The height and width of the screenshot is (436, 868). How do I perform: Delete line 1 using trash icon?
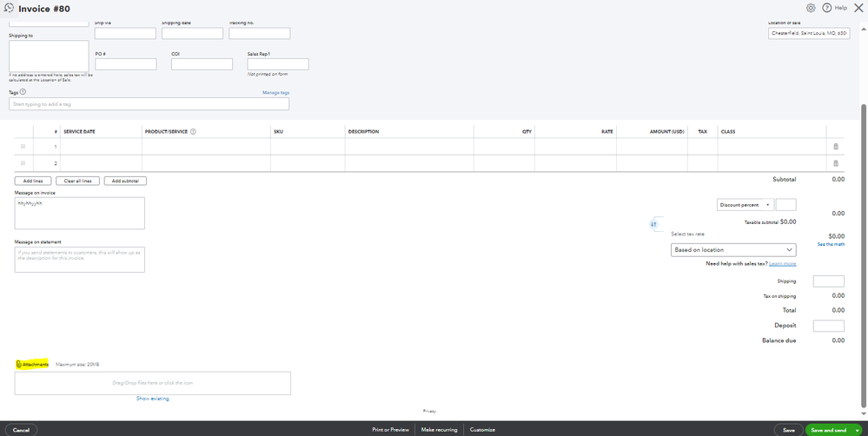coord(836,147)
